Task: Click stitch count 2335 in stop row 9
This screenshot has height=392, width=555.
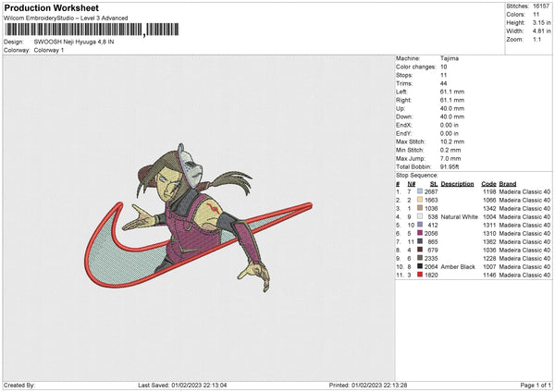Action: 431,258
